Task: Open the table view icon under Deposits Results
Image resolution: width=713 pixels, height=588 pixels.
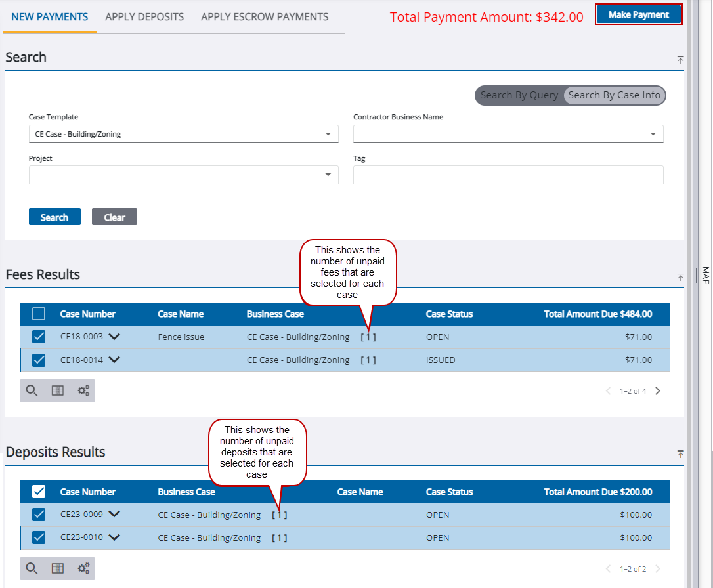Action: click(57, 568)
